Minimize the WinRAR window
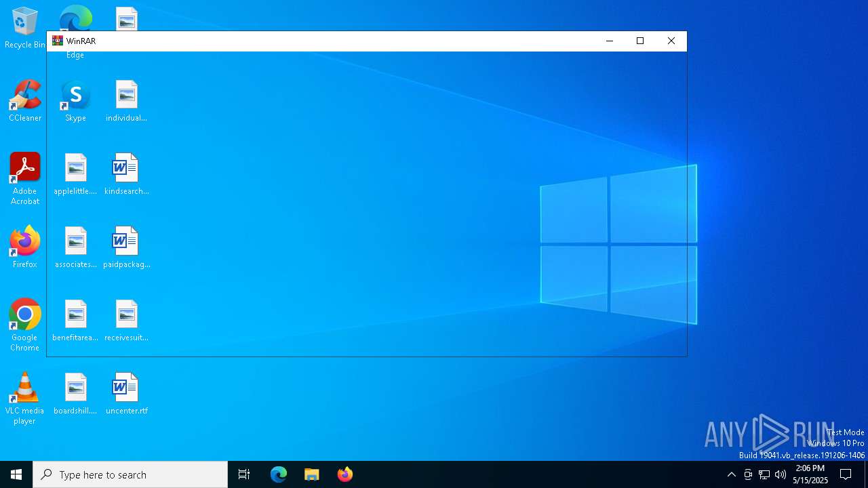 [x=609, y=41]
